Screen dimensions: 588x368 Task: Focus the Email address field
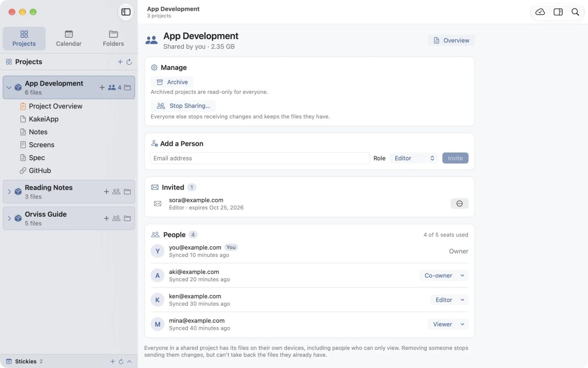pos(260,158)
